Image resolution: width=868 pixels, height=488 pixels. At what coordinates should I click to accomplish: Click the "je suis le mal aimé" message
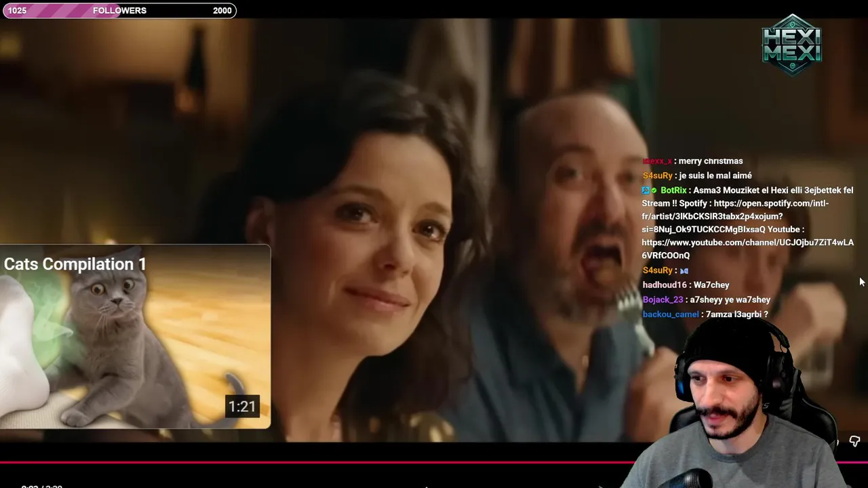point(715,176)
